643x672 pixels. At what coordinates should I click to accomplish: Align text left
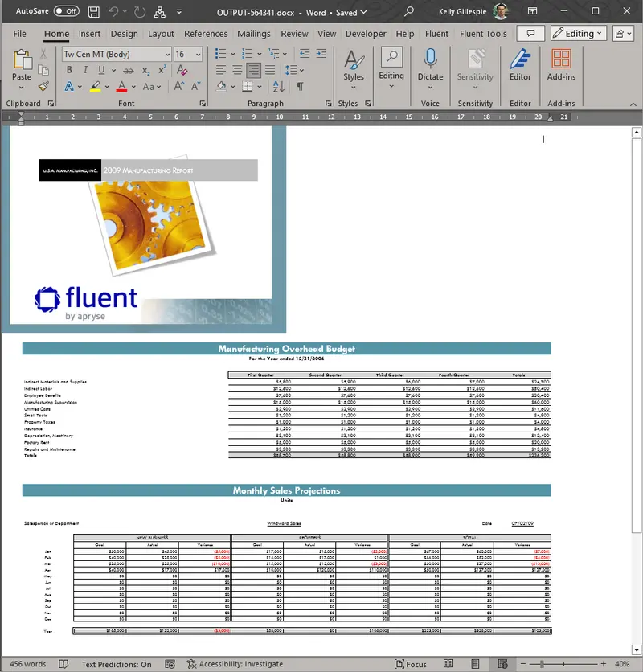pos(221,70)
